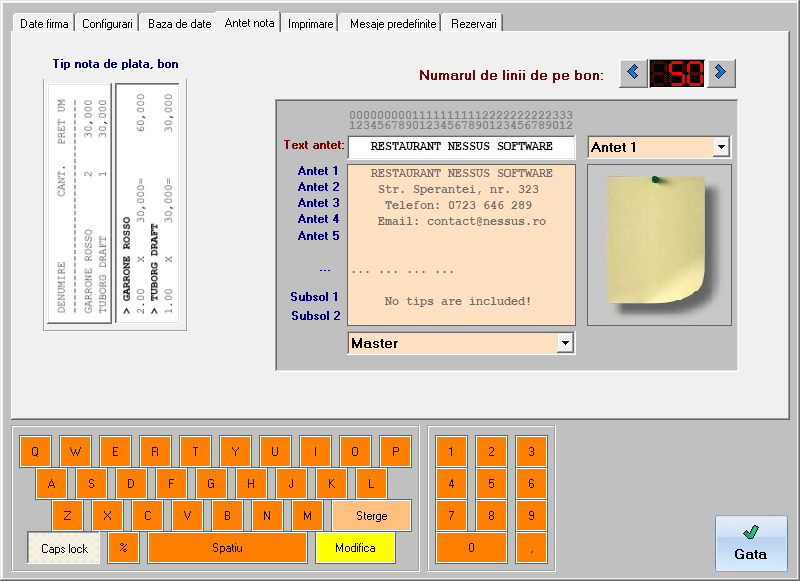Click the red LED line count display
The height and width of the screenshot is (581, 800).
click(x=677, y=73)
